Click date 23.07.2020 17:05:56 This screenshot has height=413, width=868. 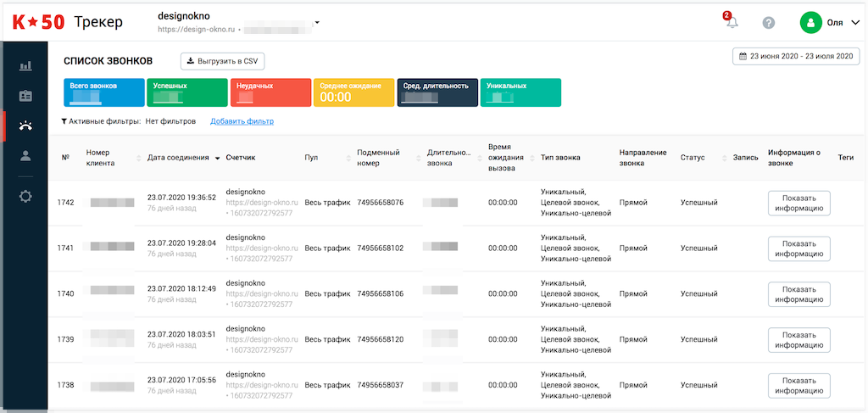(181, 380)
